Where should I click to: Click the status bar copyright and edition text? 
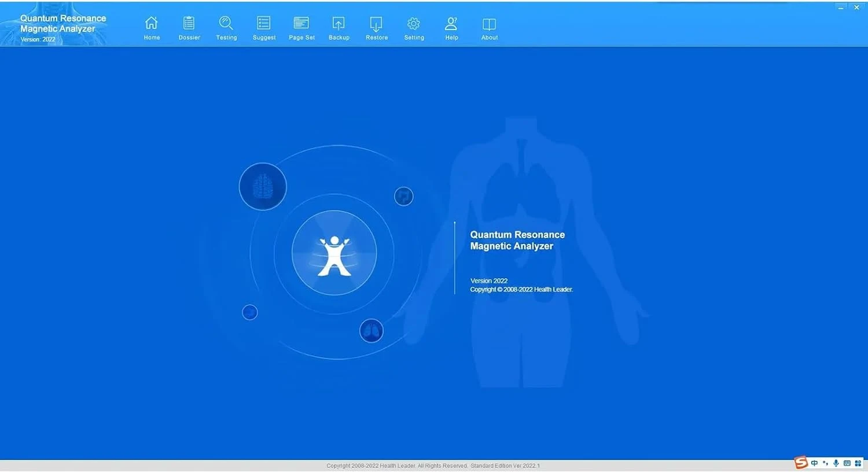tap(433, 465)
